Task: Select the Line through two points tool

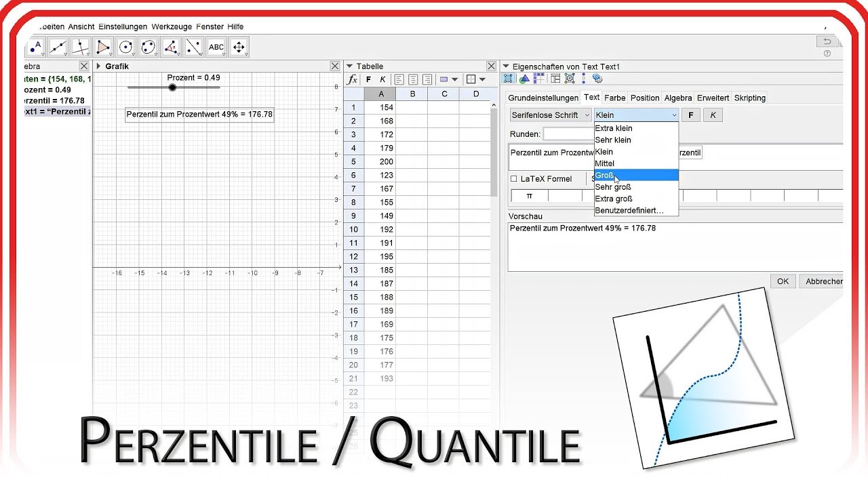Action: pos(58,47)
